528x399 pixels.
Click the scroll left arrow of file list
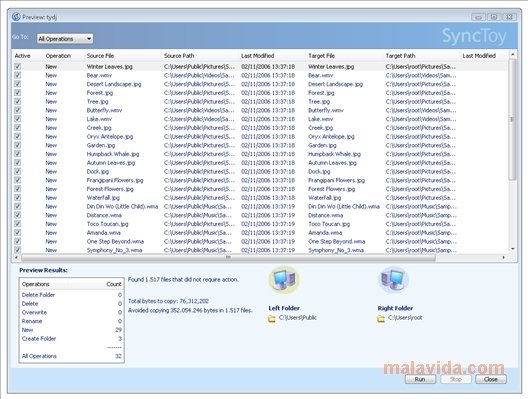[x=16, y=258]
